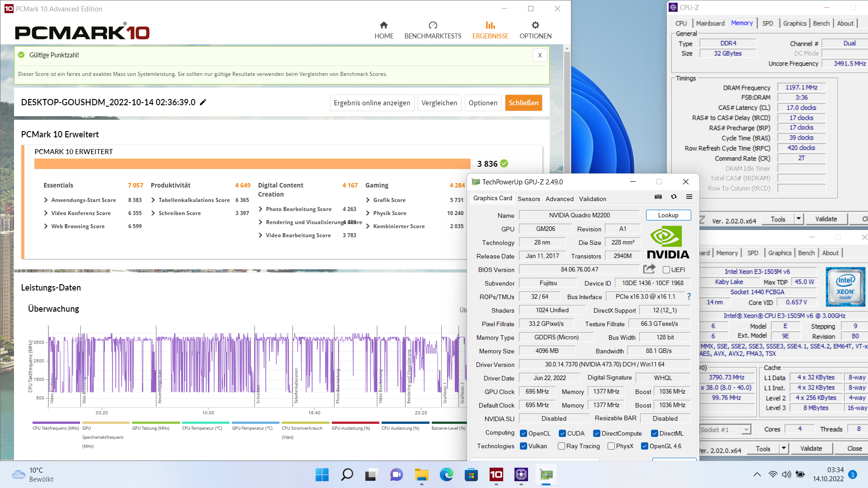Refresh GPU-Z data with refresh icon

tap(674, 197)
